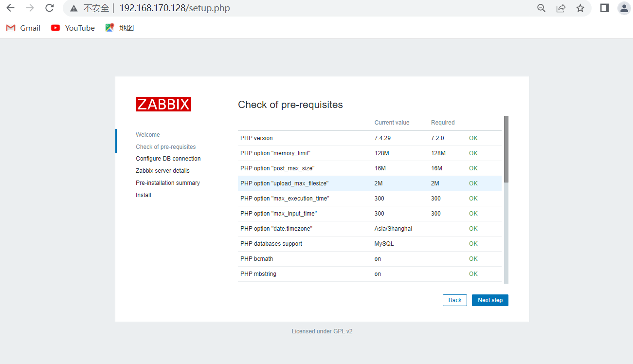Click the PHP option "post_max_size" label

277,168
